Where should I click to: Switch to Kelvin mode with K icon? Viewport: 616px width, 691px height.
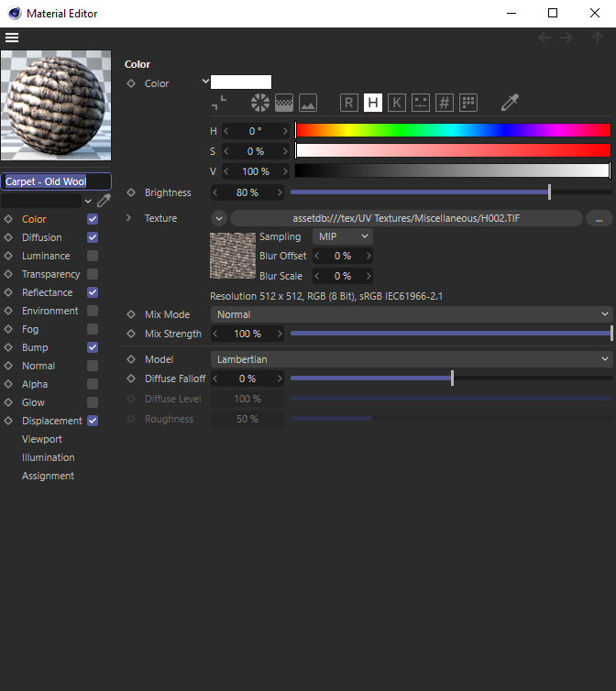pos(396,103)
